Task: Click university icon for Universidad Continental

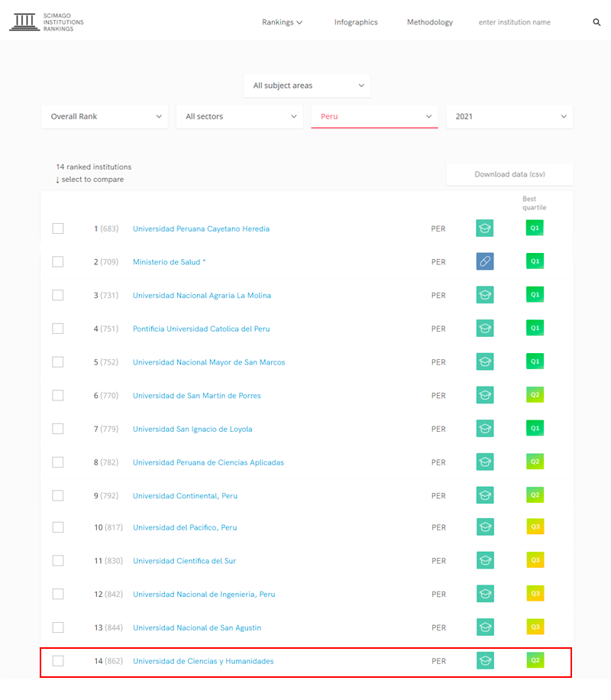Action: click(485, 495)
